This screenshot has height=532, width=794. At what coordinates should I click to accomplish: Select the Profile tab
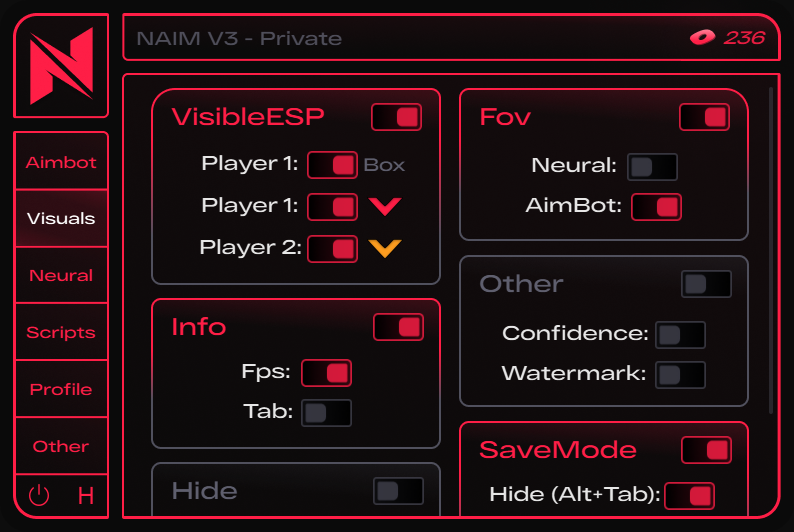(61, 389)
